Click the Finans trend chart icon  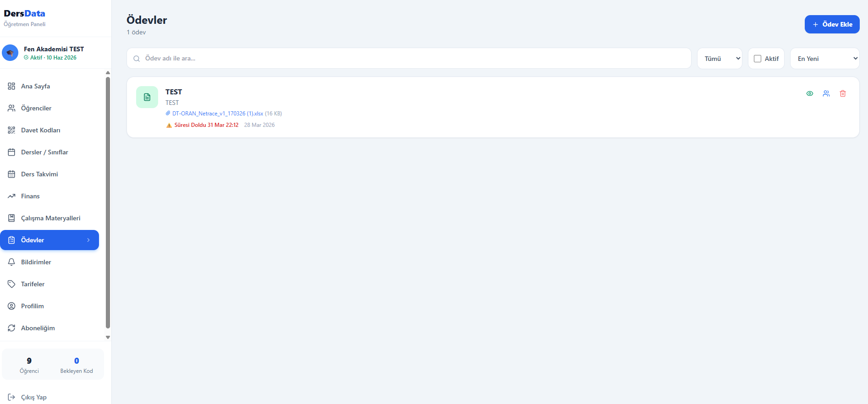point(11,196)
